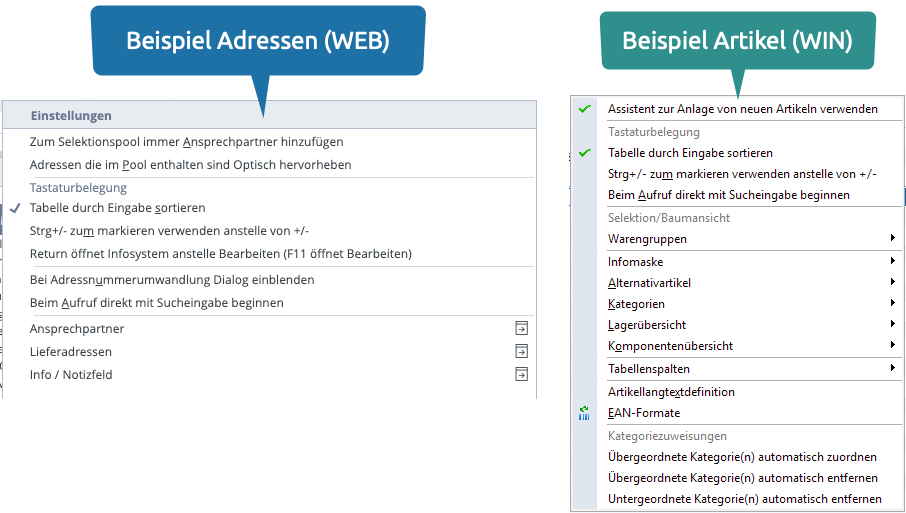Open the Lagerübersicht submenu arrow
The image size is (906, 513).
coord(891,324)
